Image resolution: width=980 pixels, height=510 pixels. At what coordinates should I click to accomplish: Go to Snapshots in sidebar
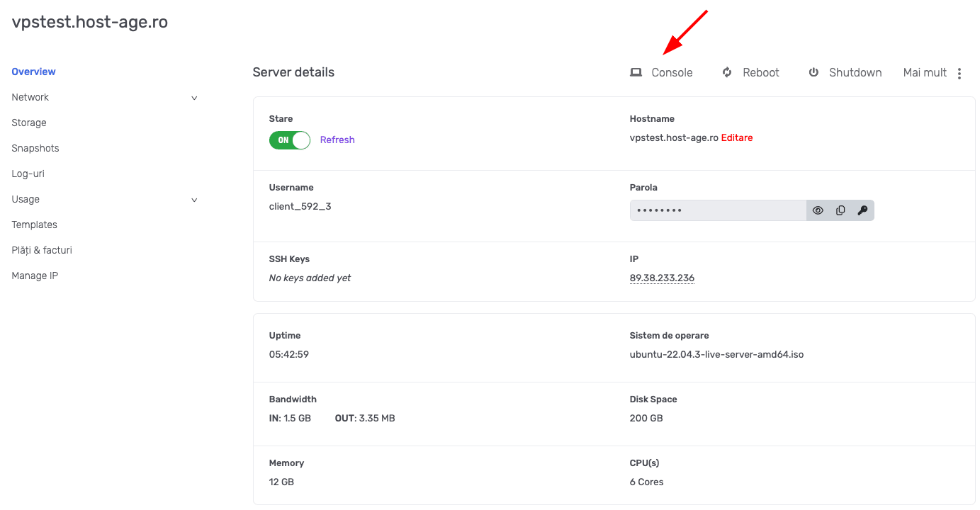(x=35, y=148)
